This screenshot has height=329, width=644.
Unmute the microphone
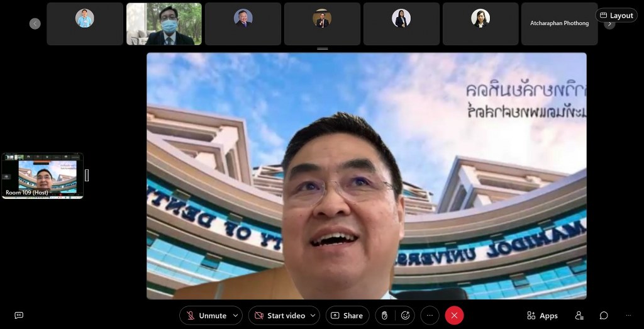point(207,315)
